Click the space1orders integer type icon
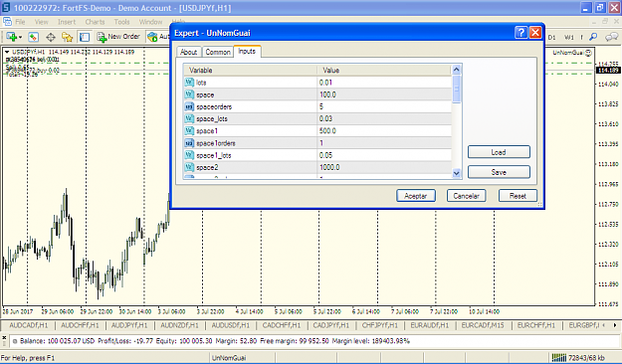 189,143
